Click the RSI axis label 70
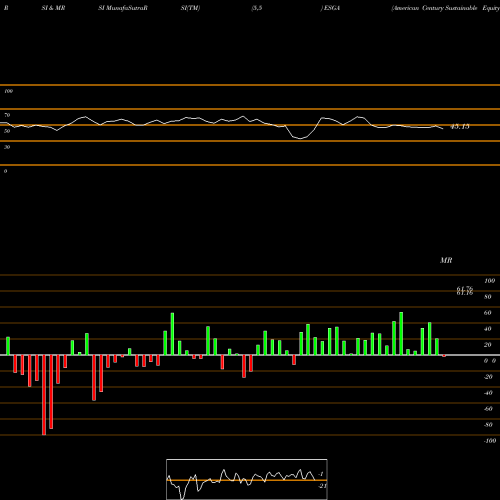 point(7,115)
